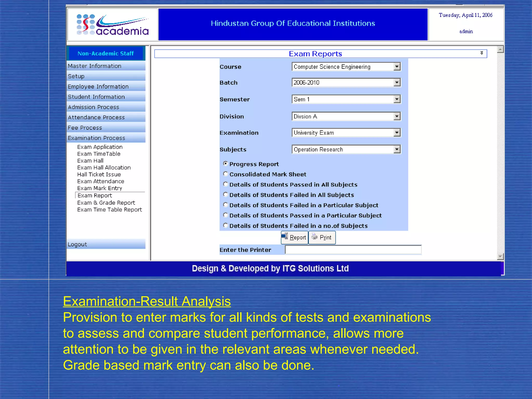Open Student Information menu
532x399 pixels.
point(106,97)
